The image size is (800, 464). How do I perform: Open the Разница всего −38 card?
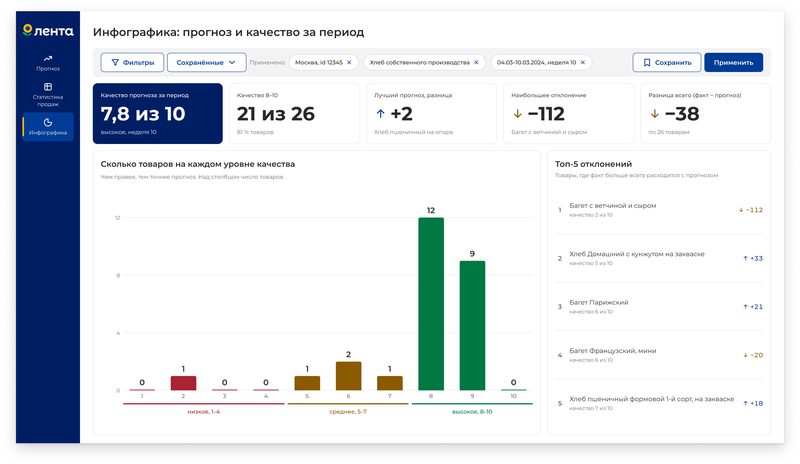705,113
